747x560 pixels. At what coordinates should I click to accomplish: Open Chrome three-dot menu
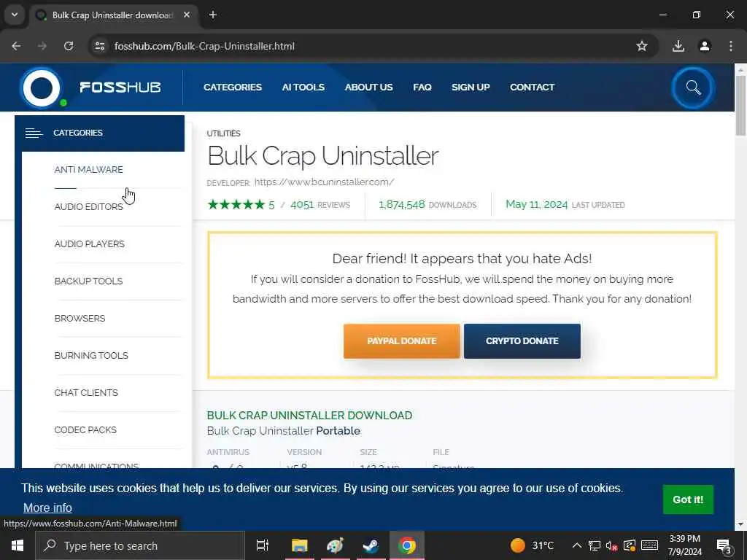point(731,46)
